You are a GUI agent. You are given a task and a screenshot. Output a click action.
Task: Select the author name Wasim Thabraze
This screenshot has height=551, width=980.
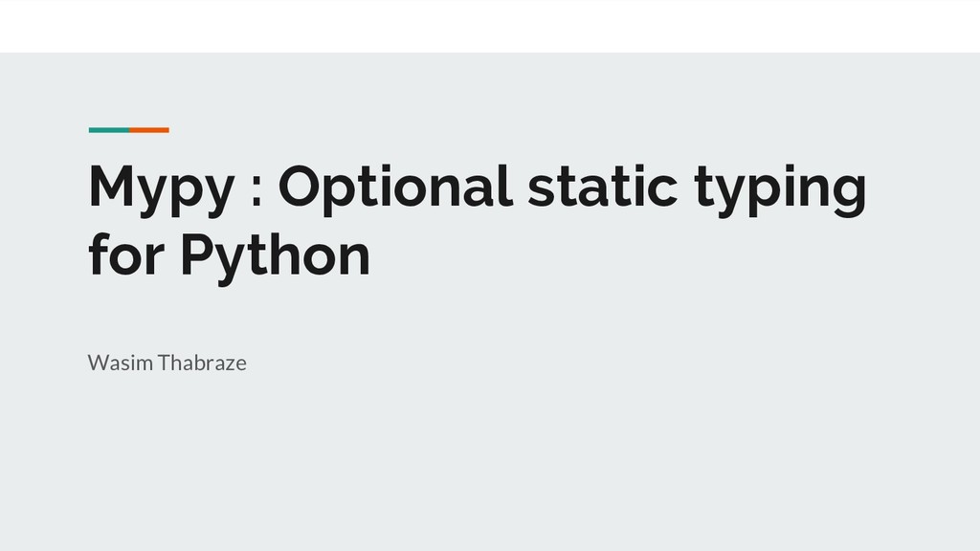[x=167, y=363]
